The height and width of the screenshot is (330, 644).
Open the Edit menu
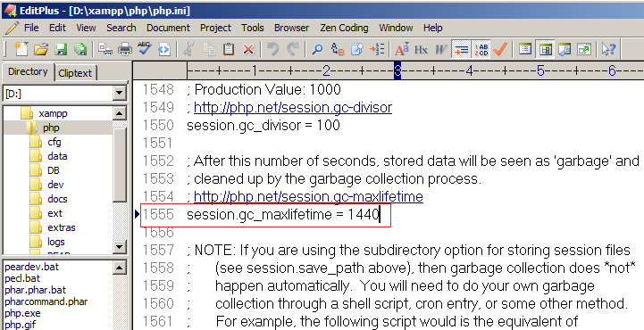[x=57, y=28]
